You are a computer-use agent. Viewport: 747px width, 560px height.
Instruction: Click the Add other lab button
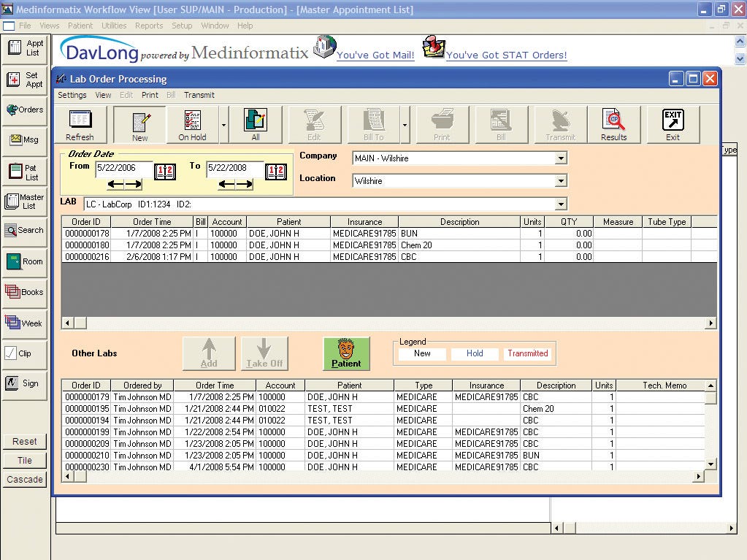pos(209,354)
